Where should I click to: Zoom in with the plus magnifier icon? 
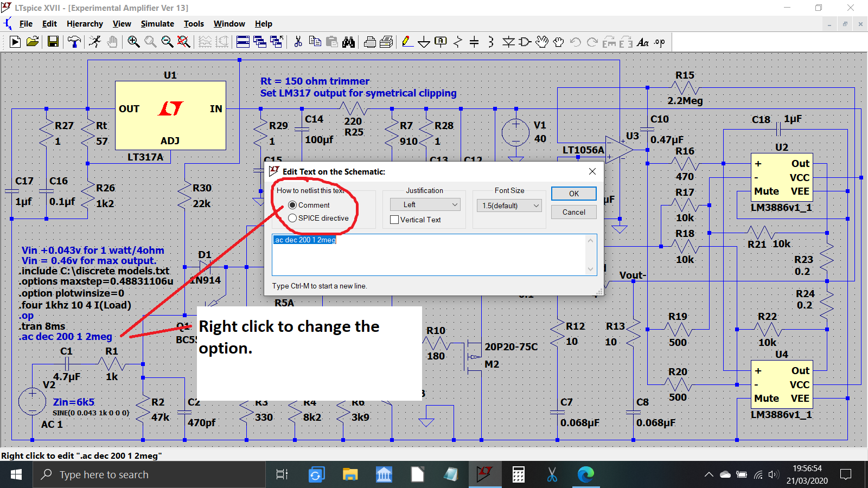click(x=133, y=42)
